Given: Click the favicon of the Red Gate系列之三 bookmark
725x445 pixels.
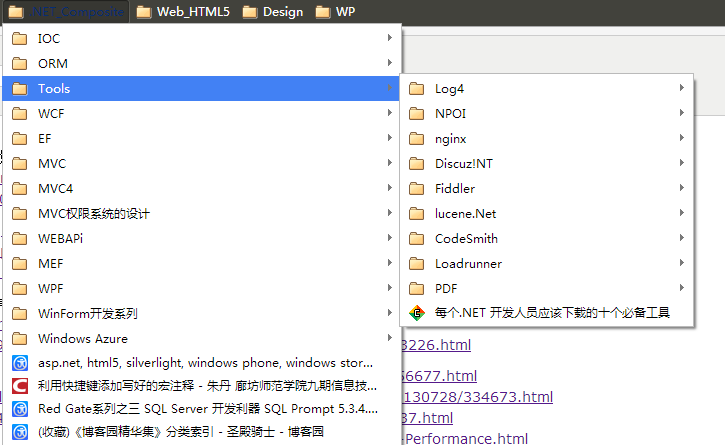Looking at the screenshot, I should 20,409.
